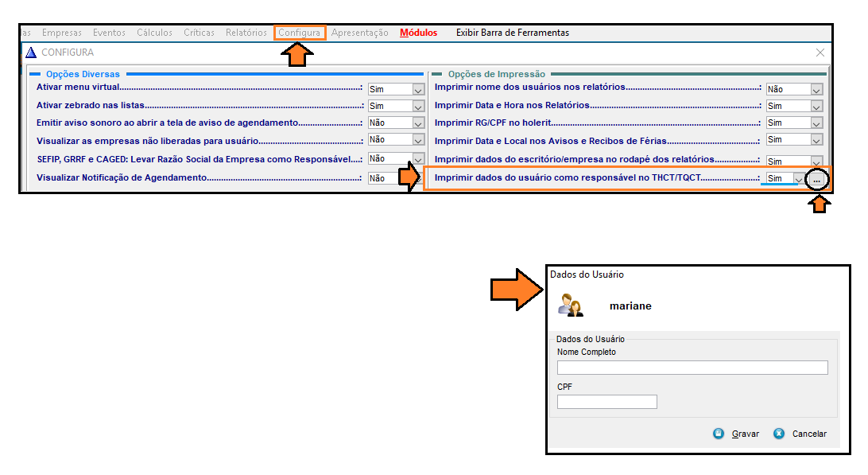Open the Eventos menu
Image resolution: width=868 pixels, height=475 pixels.
tap(109, 33)
